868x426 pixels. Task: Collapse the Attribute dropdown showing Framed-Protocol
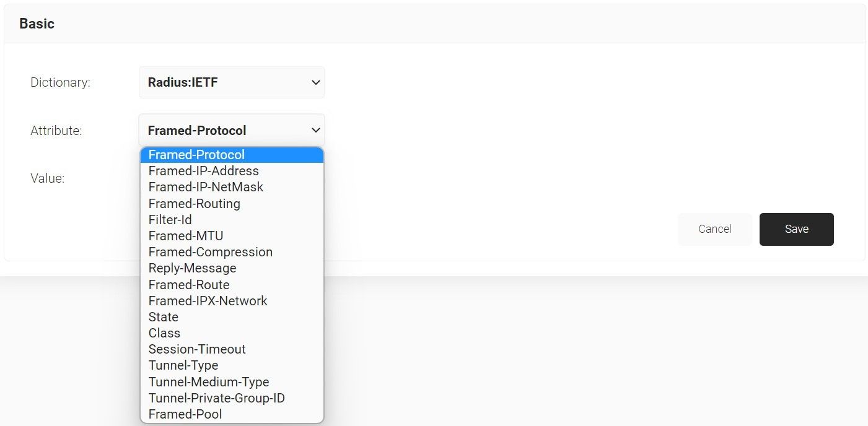tap(231, 130)
